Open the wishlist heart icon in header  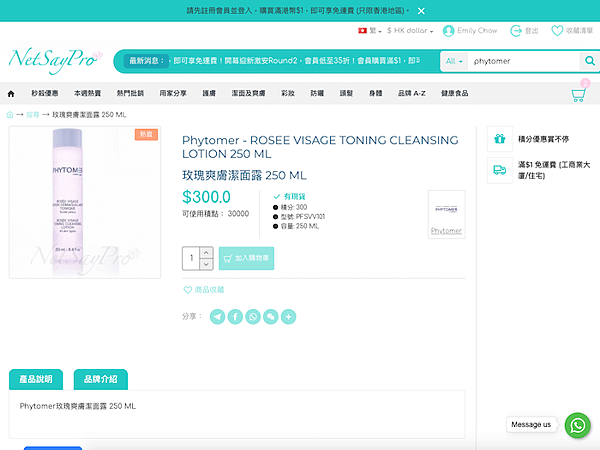557,31
